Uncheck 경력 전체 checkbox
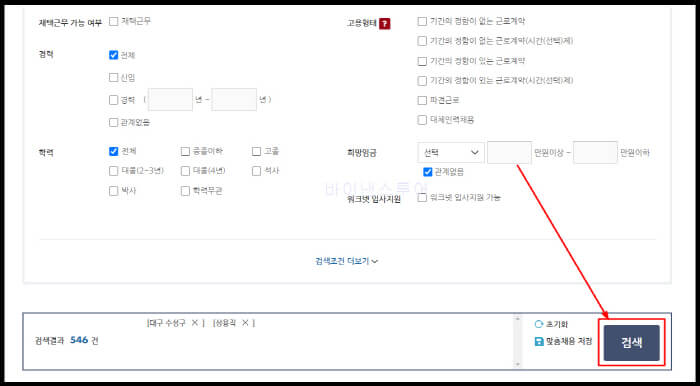 click(x=113, y=55)
